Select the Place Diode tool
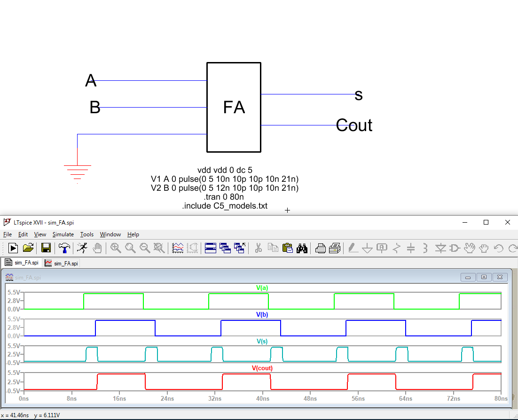Image resolution: width=518 pixels, height=420 pixels. coord(440,248)
